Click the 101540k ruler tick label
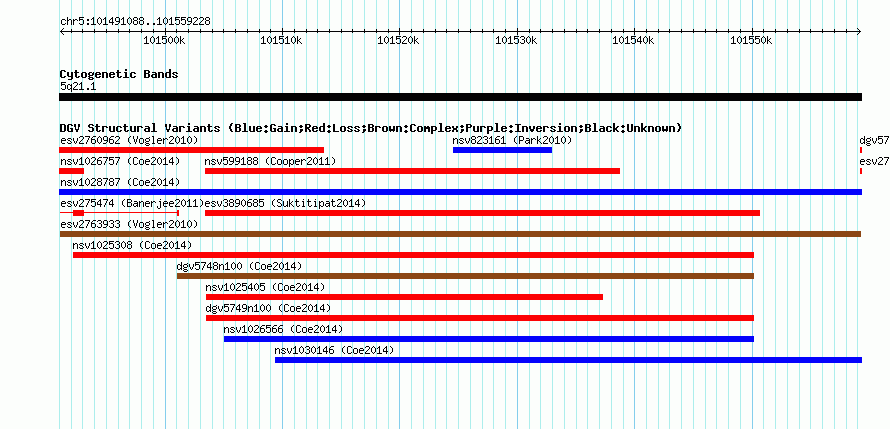This screenshot has width=890, height=429. 635,41
